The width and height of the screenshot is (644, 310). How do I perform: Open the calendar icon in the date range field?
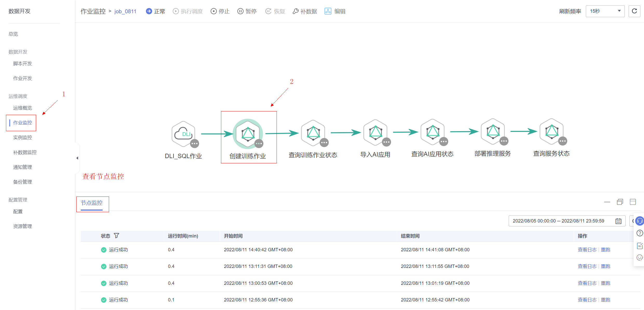click(x=618, y=221)
